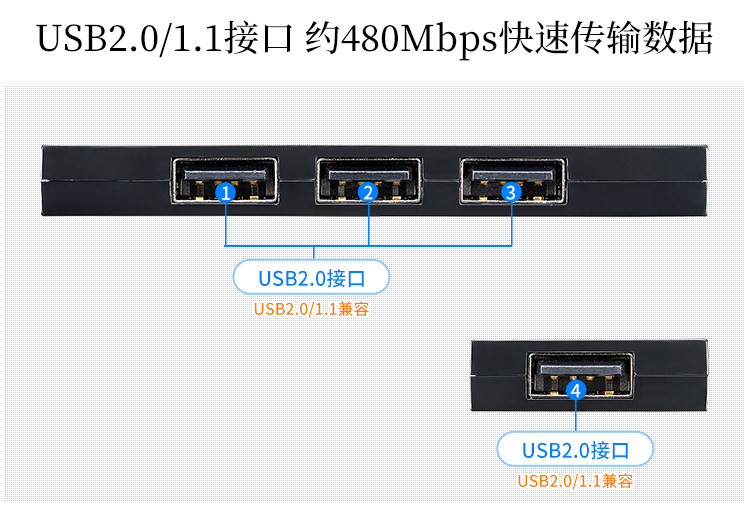
Task: Click the blue number 4 circle marker
Action: coord(576,390)
